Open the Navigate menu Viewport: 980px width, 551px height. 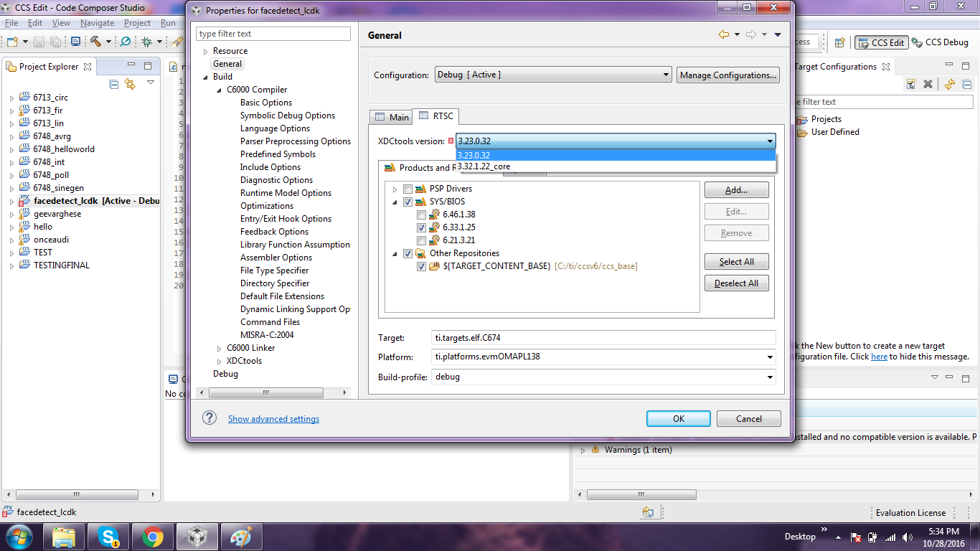pyautogui.click(x=97, y=23)
